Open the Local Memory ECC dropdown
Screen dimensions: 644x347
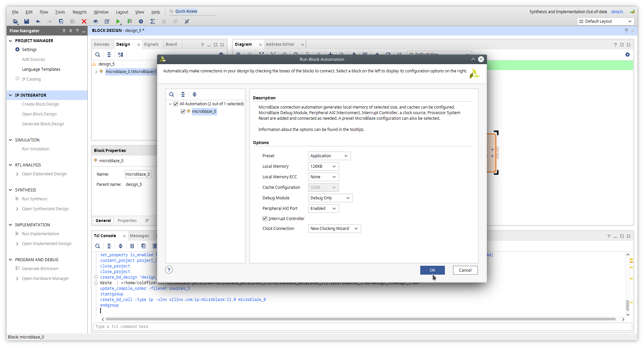click(323, 177)
